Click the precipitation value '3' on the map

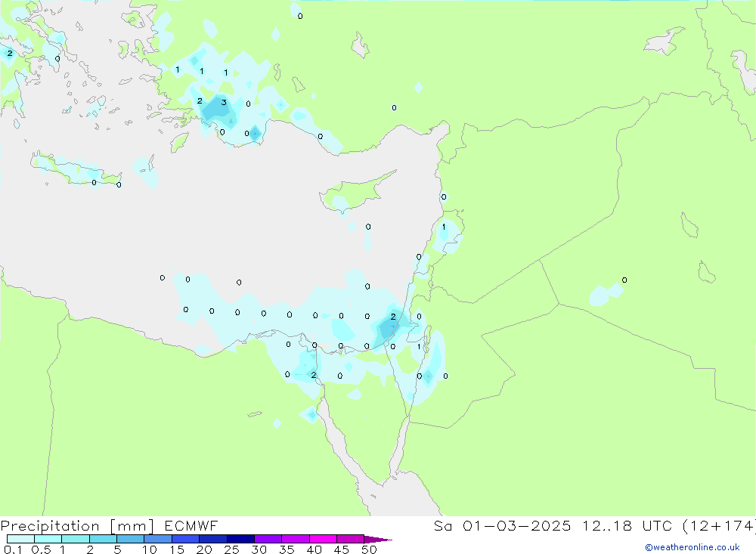click(224, 102)
